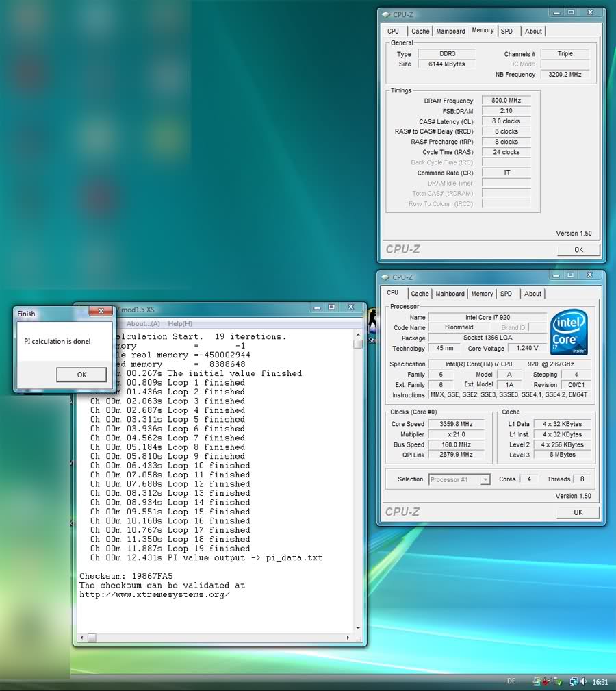Image resolution: width=616 pixels, height=691 pixels.
Task: Open the Mainboard tab in the top CPU-Z window
Action: [x=450, y=32]
